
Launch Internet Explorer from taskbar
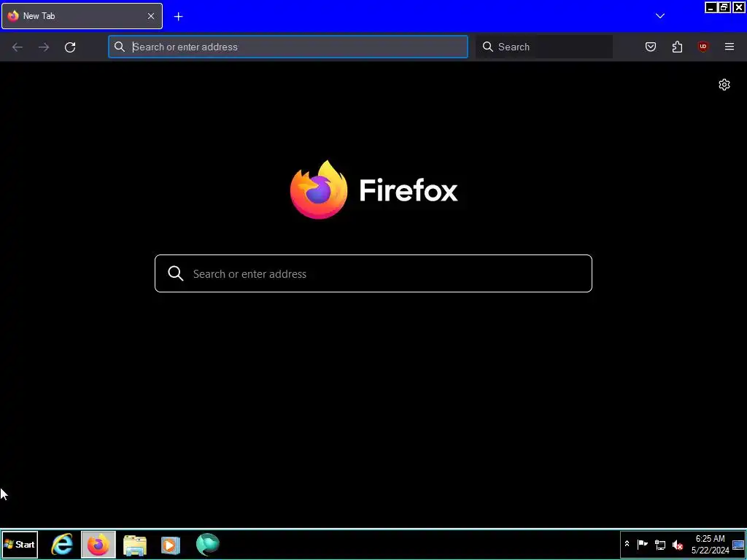[x=62, y=544]
